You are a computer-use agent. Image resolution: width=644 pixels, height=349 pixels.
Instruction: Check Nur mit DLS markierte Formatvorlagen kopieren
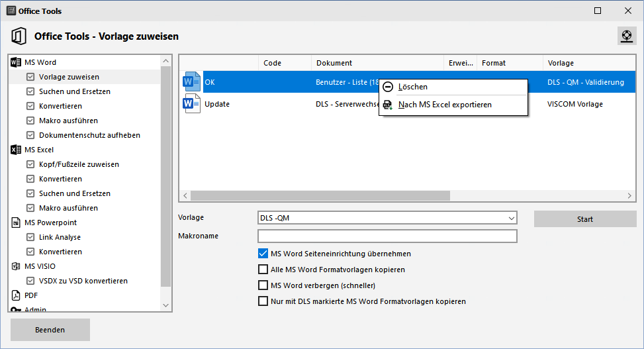click(263, 301)
